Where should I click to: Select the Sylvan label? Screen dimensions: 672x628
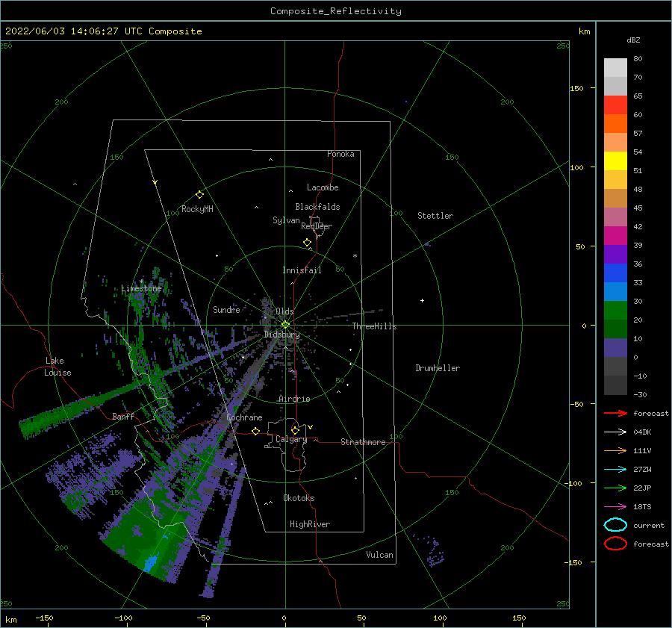click(286, 220)
